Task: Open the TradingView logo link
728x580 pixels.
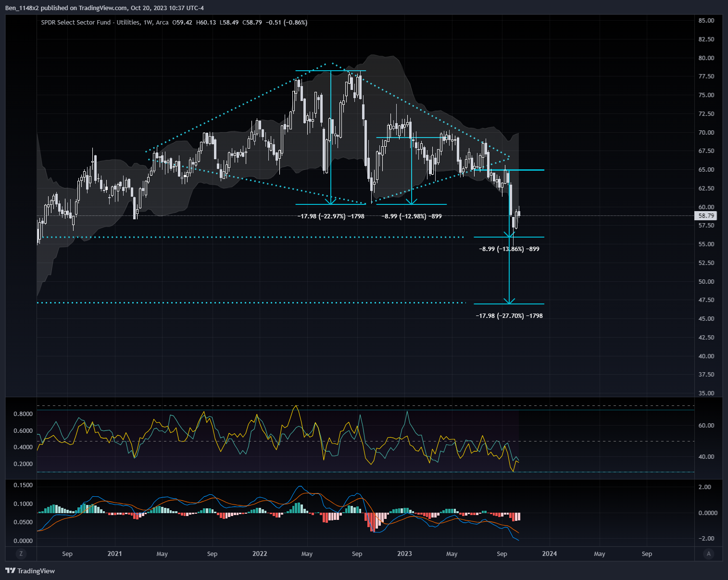Action: tap(30, 571)
